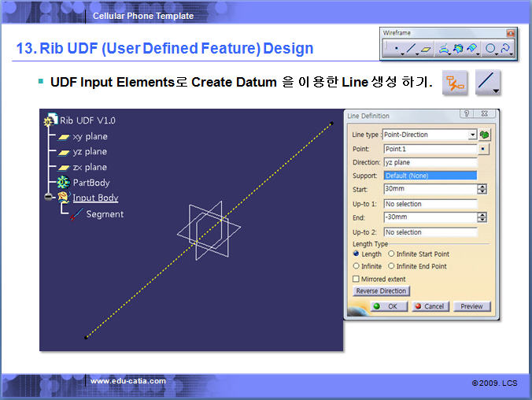The width and height of the screenshot is (532, 400).
Task: Open the Line type dropdown
Action: click(x=472, y=135)
